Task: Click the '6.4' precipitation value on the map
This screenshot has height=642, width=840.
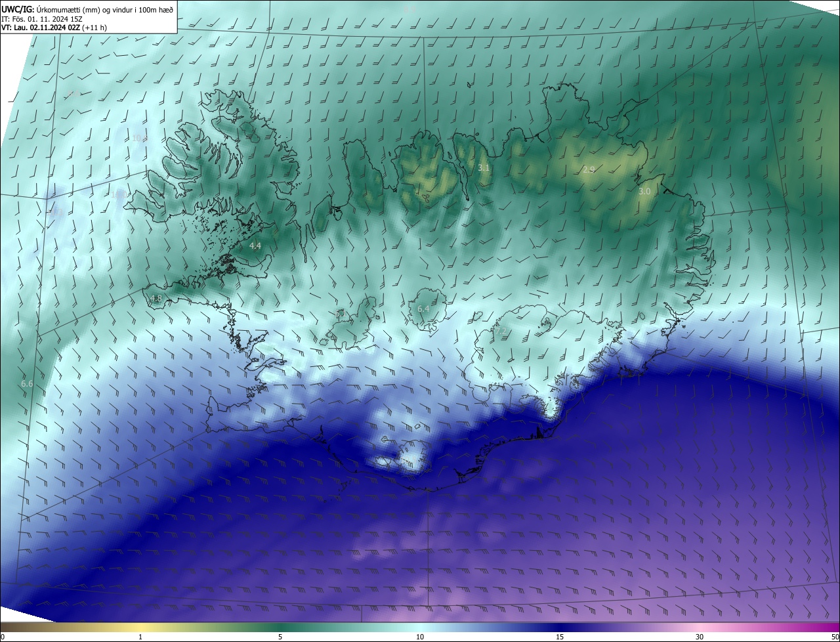Action: (x=423, y=309)
